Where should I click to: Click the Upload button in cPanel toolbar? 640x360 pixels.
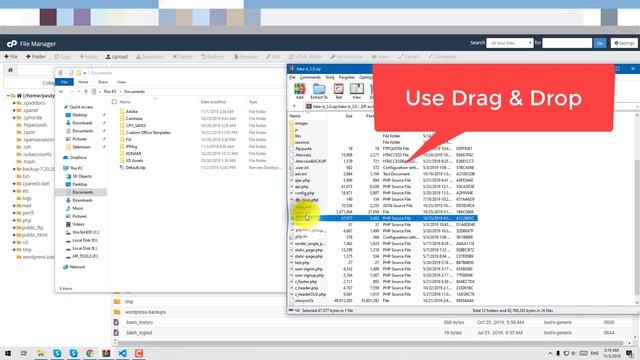(117, 57)
